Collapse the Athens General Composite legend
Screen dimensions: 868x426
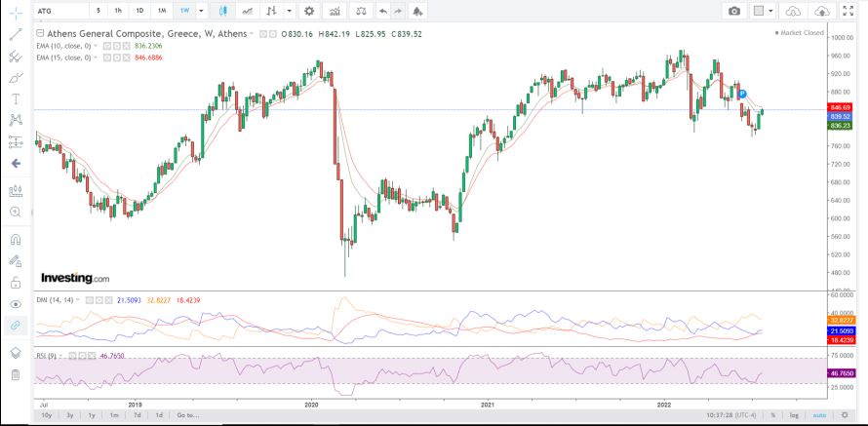click(40, 33)
